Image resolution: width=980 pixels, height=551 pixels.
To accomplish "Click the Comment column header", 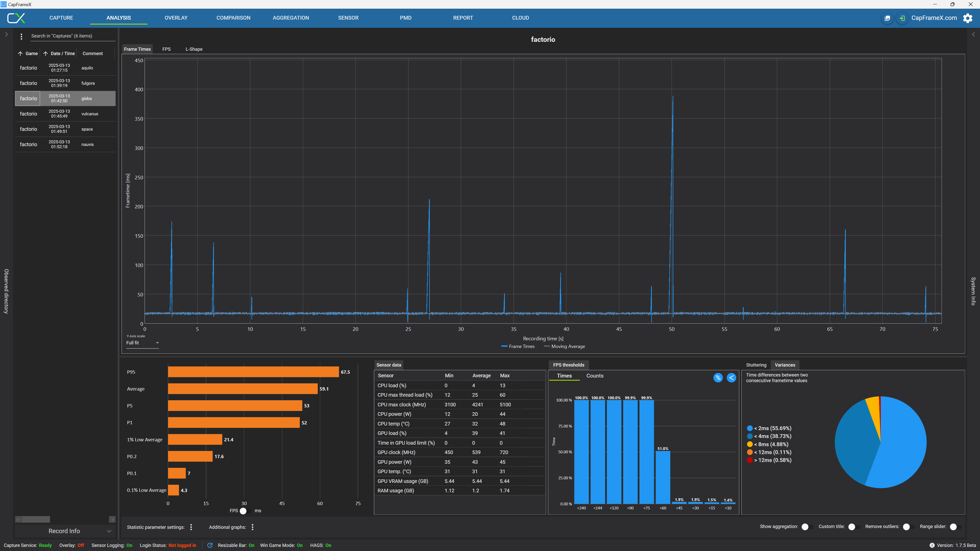I will pyautogui.click(x=92, y=54).
